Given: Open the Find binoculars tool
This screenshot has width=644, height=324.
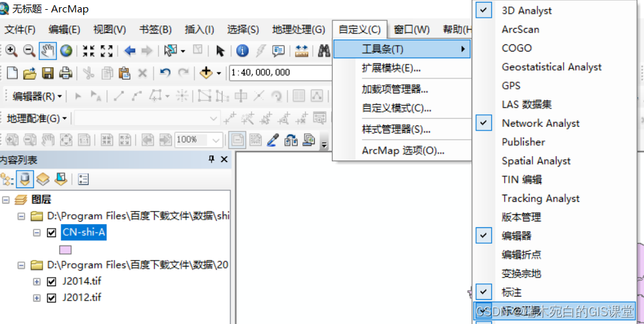Looking at the screenshot, I should 325,50.
